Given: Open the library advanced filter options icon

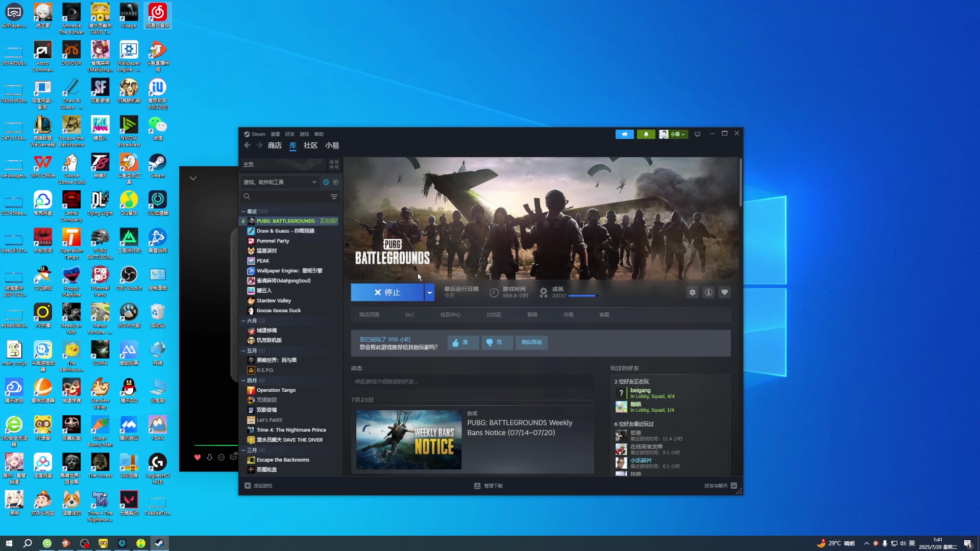Looking at the screenshot, I should [x=334, y=196].
